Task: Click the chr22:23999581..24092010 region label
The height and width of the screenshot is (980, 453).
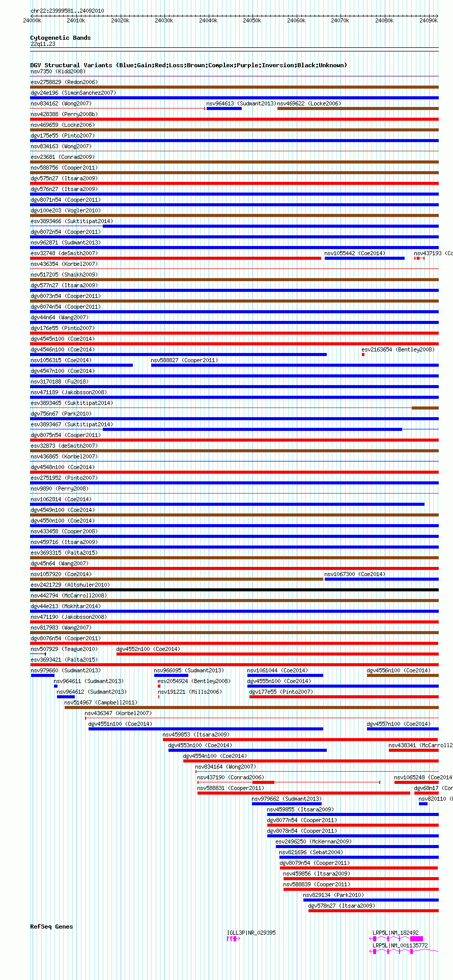Action: pyautogui.click(x=67, y=11)
